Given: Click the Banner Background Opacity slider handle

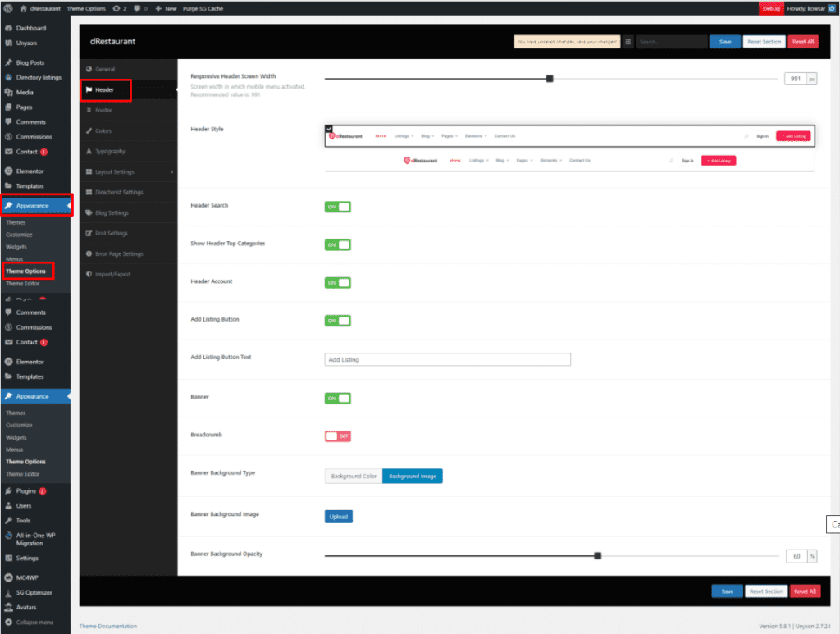Looking at the screenshot, I should point(597,555).
